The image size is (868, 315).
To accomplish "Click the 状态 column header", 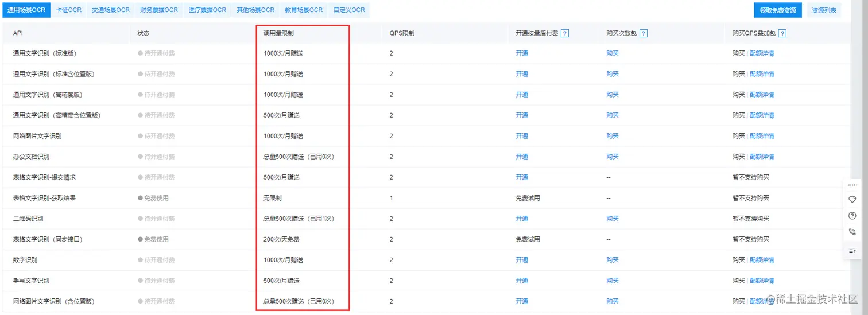I will click(x=144, y=33).
